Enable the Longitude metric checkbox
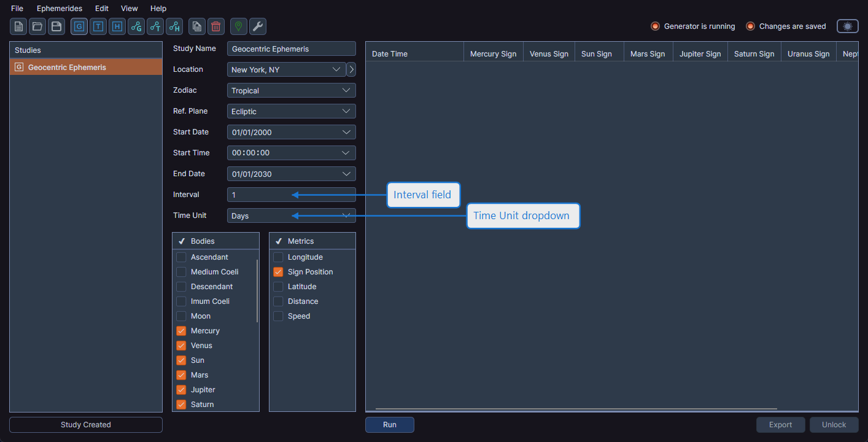Screen dimensions: 868x442 pos(278,257)
